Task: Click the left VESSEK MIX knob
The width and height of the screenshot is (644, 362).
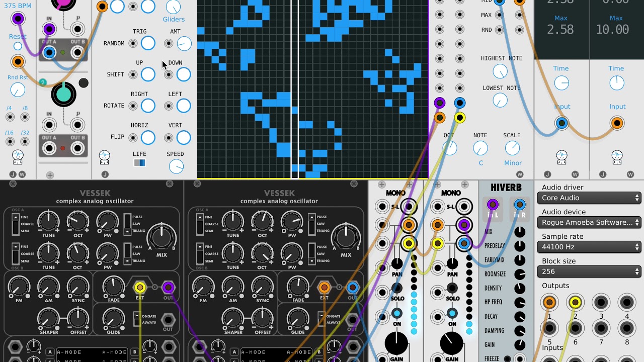Action: click(x=162, y=237)
